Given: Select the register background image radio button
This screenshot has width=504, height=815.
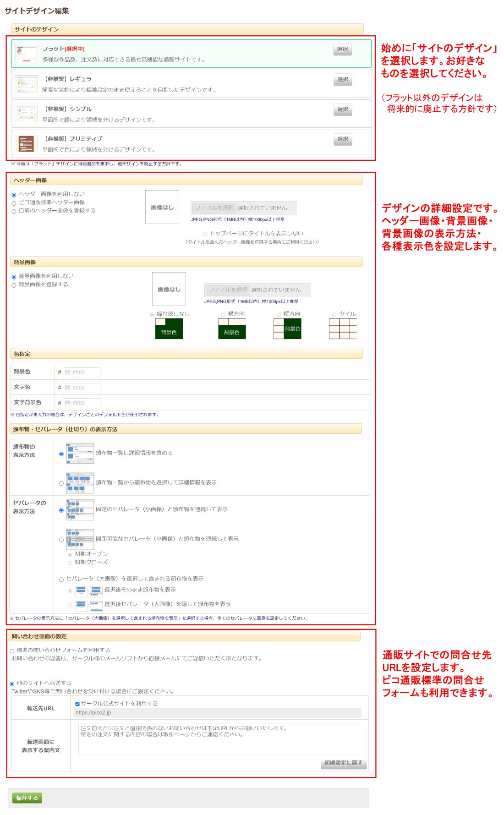Looking at the screenshot, I should [14, 285].
